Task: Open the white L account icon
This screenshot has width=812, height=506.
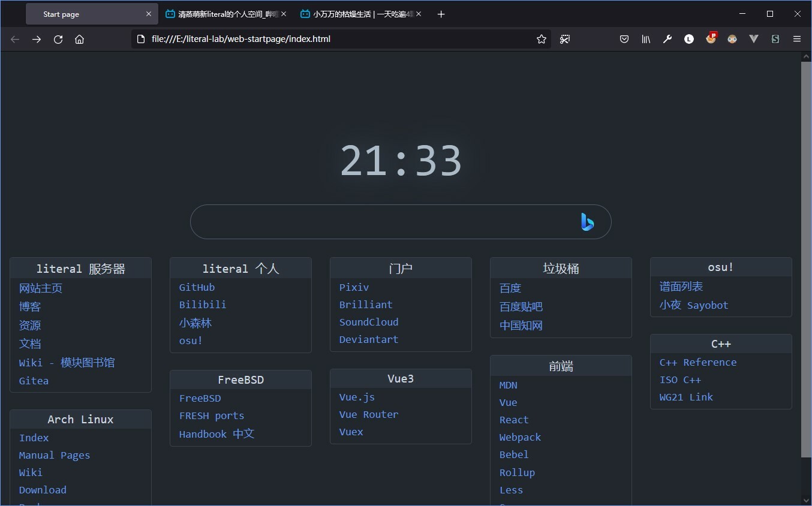Action: pos(689,39)
